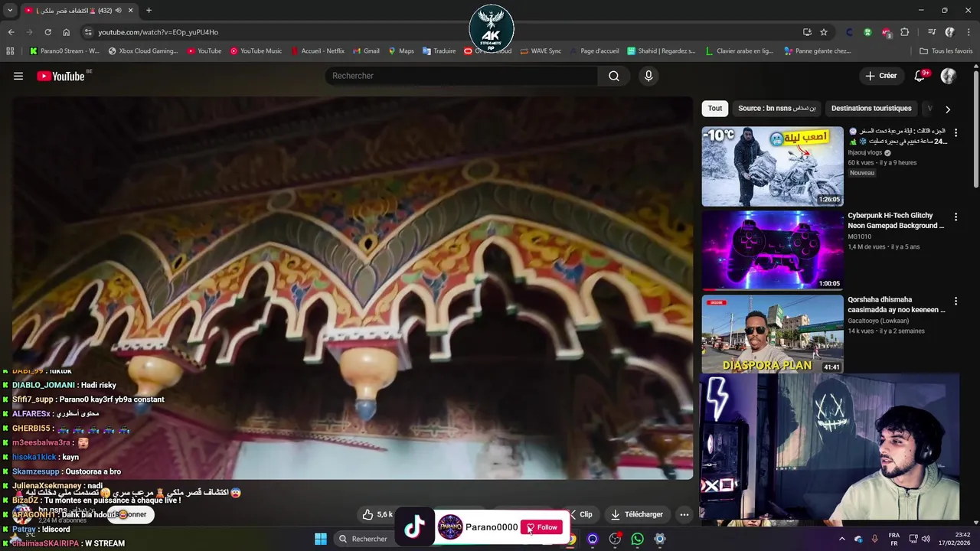Screen dimensions: 980x551
Task: Show hidden system tray icons chevron
Action: point(841,539)
